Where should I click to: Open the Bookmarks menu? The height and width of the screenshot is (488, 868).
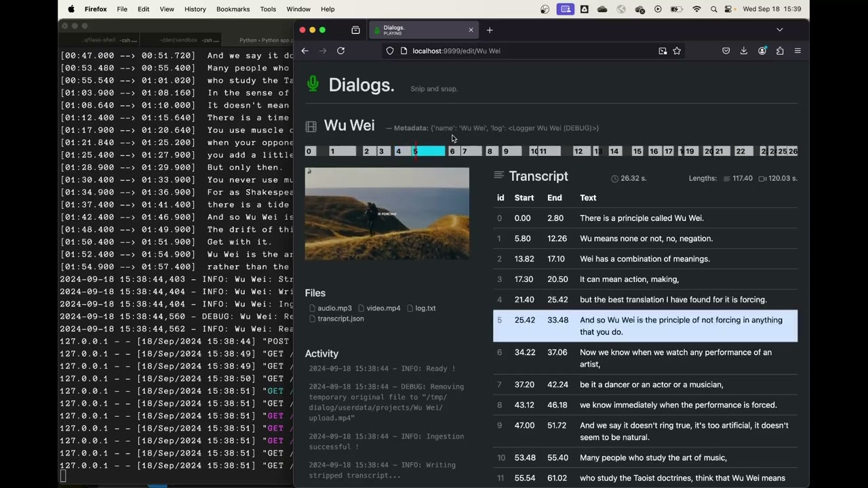(x=233, y=9)
